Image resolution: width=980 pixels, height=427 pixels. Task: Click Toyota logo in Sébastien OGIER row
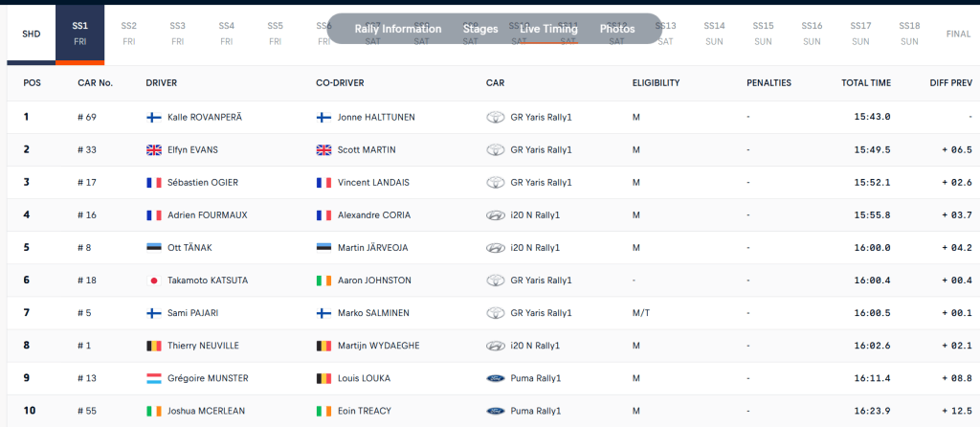tap(496, 182)
